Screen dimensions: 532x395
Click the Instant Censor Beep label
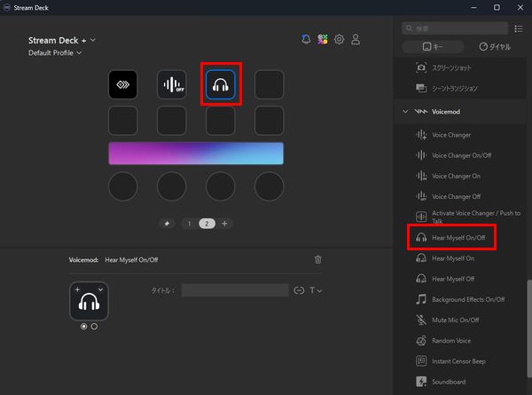[458, 361]
